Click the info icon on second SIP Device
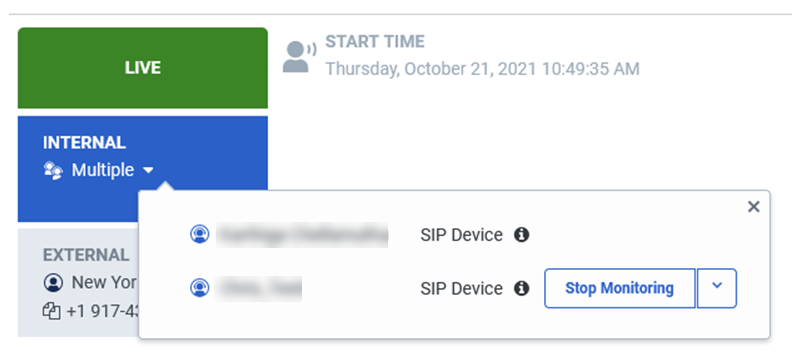This screenshot has width=810, height=362. point(522,288)
